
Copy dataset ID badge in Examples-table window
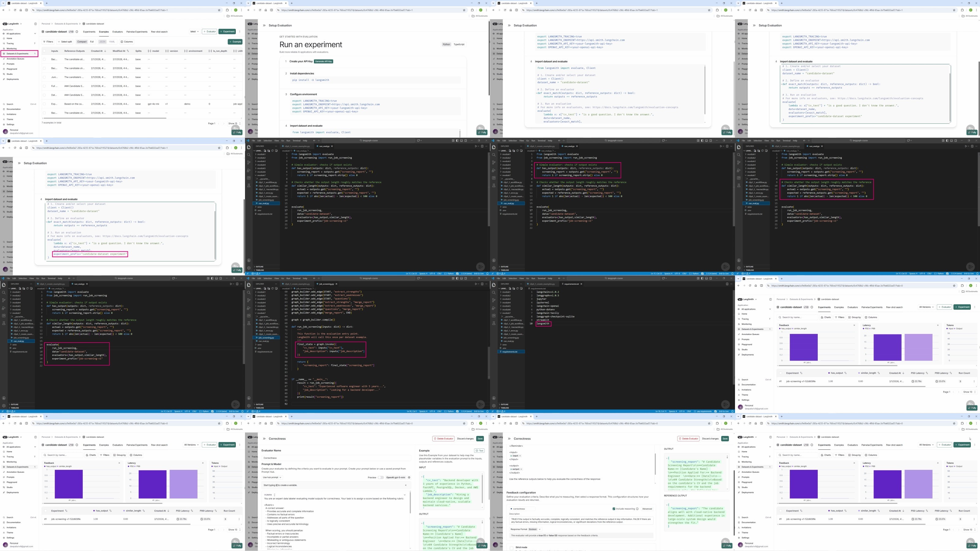tap(71, 32)
